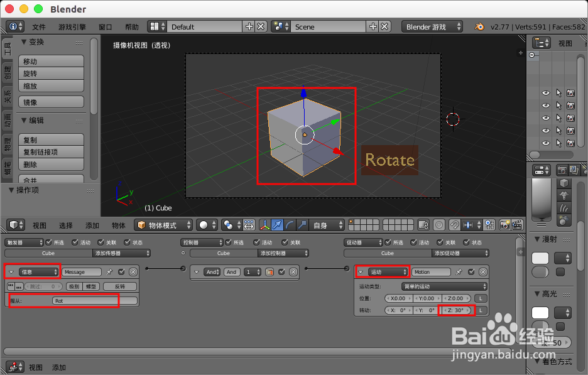The width and height of the screenshot is (588, 375).
Task: Open the Render tab in Properties
Action: tap(562, 170)
